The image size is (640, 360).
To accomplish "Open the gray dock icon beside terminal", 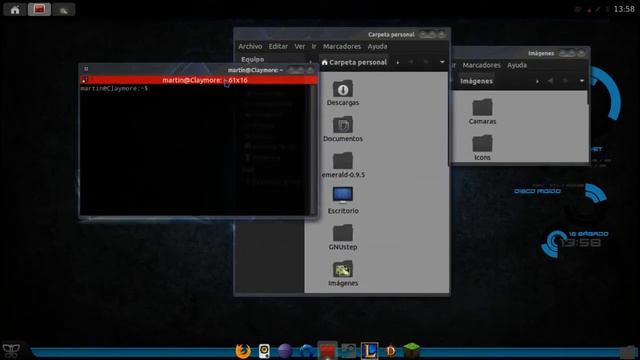I will [349, 351].
